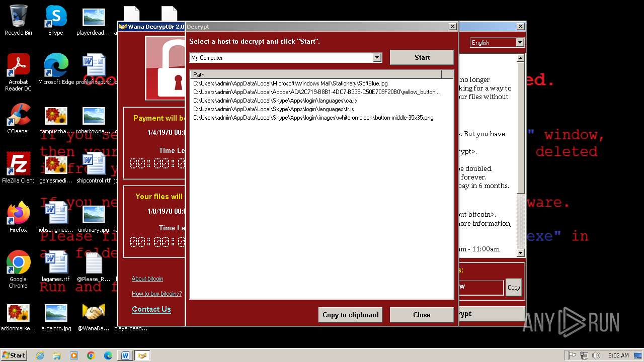
Task: Click the ransom note scrollbar thumb
Action: click(x=521, y=128)
